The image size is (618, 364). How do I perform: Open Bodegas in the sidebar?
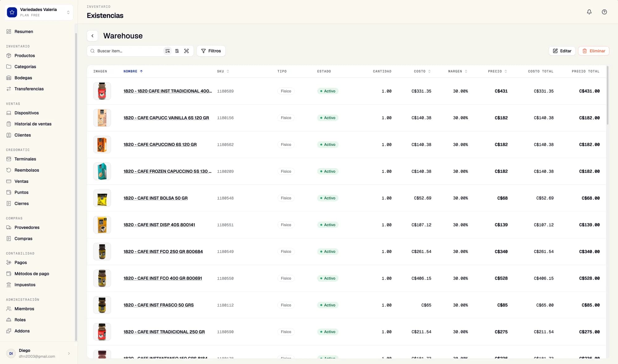click(23, 78)
